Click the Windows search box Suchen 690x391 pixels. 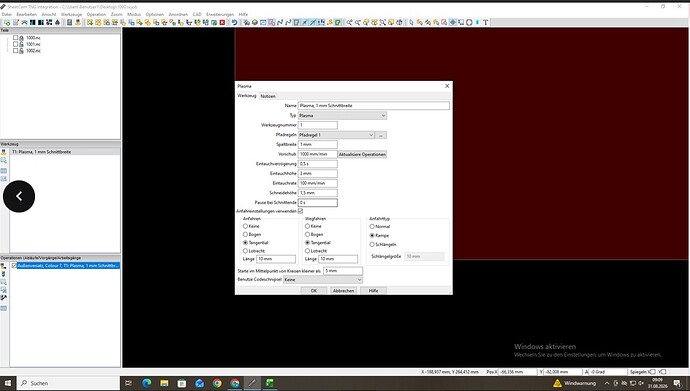tap(68, 383)
